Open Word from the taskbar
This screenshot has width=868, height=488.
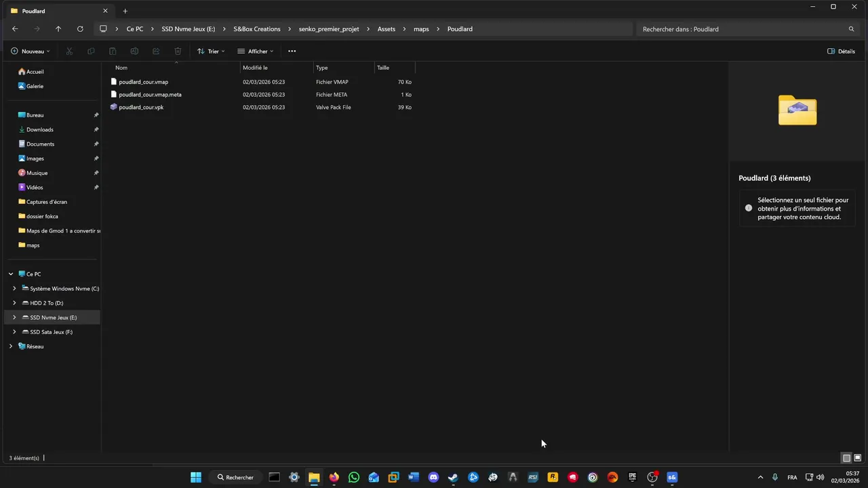[414, 477]
